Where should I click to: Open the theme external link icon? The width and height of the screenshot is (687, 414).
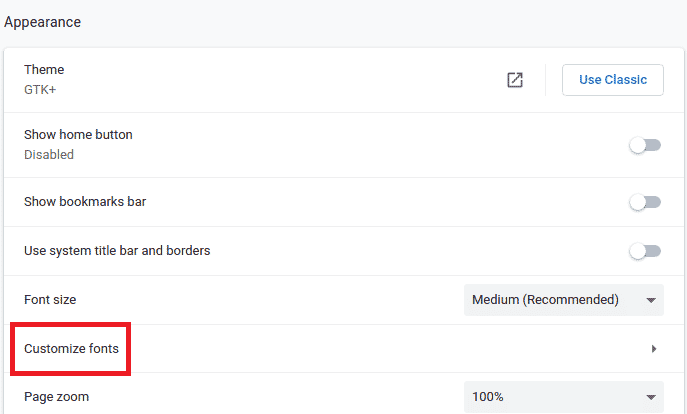[515, 80]
